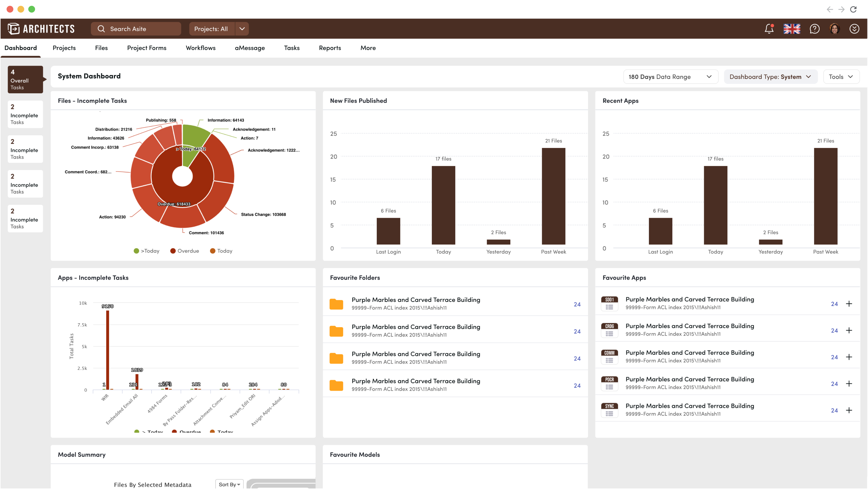
Task: Click plus icon on PDCR app row
Action: [849, 383]
